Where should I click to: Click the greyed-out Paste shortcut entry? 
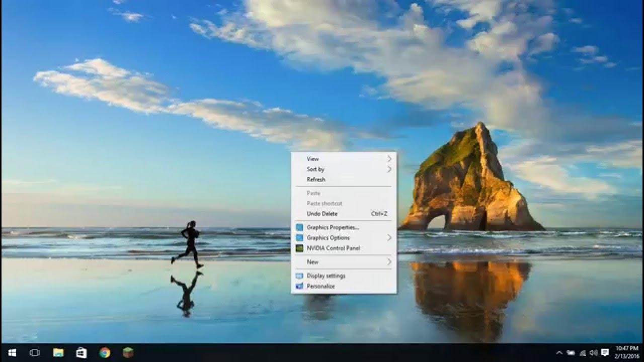(344, 204)
